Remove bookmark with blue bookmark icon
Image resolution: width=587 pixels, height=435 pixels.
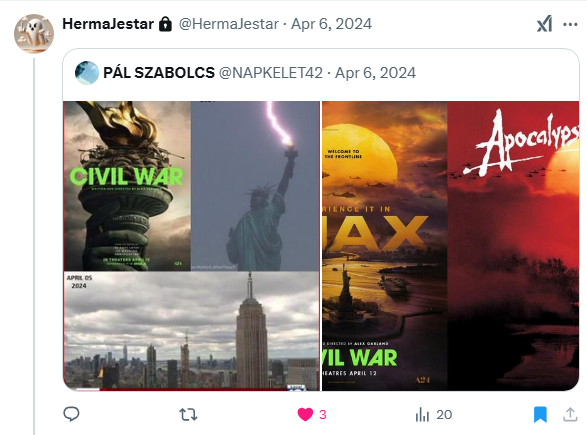click(x=540, y=414)
